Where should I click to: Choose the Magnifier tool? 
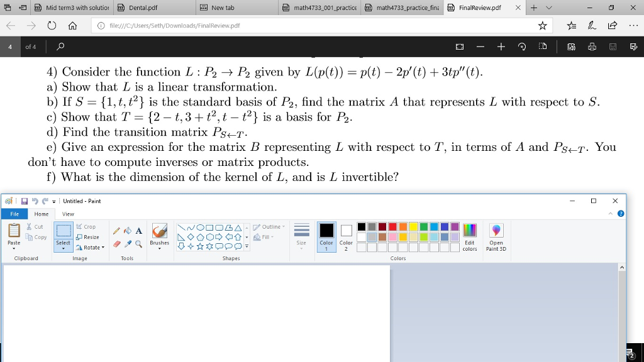coord(138,244)
